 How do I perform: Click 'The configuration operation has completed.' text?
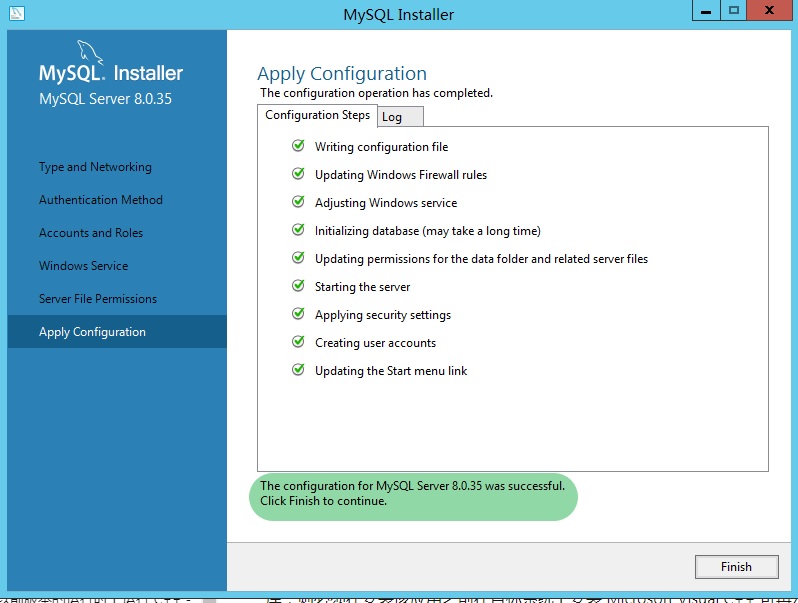(x=376, y=93)
